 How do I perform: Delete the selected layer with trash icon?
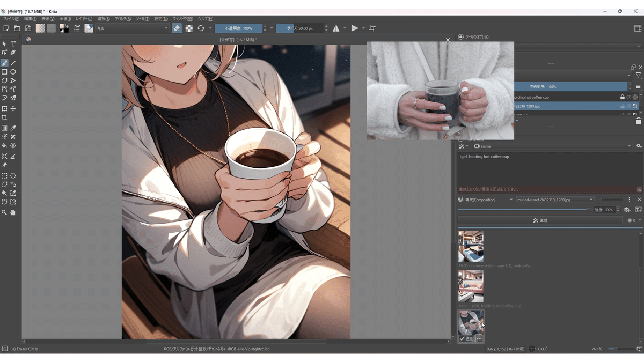(638, 121)
